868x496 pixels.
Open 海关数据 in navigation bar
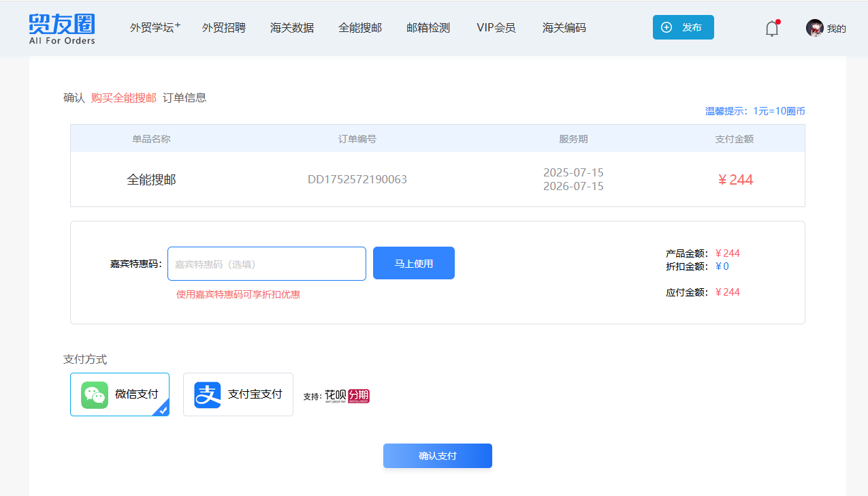pyautogui.click(x=292, y=28)
